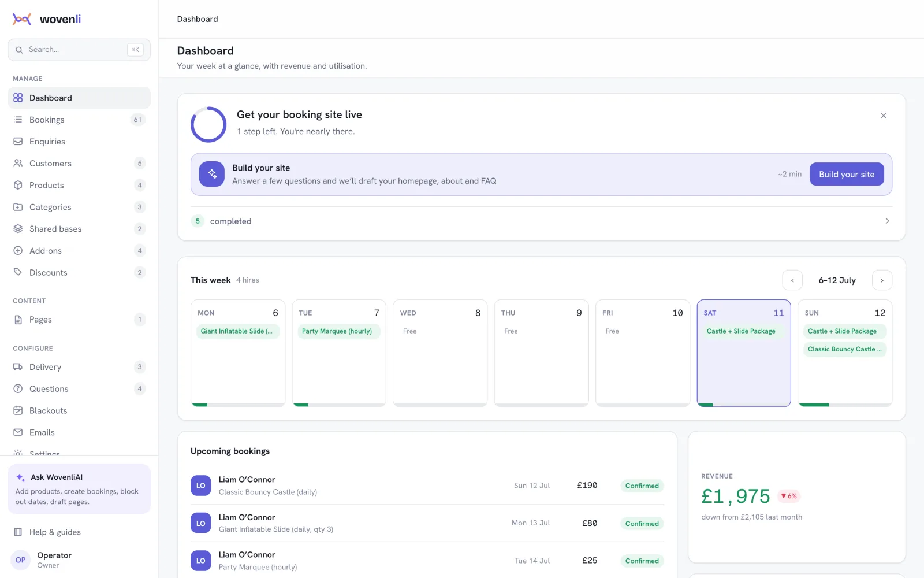Click the Bookings list icon

pyautogui.click(x=18, y=120)
